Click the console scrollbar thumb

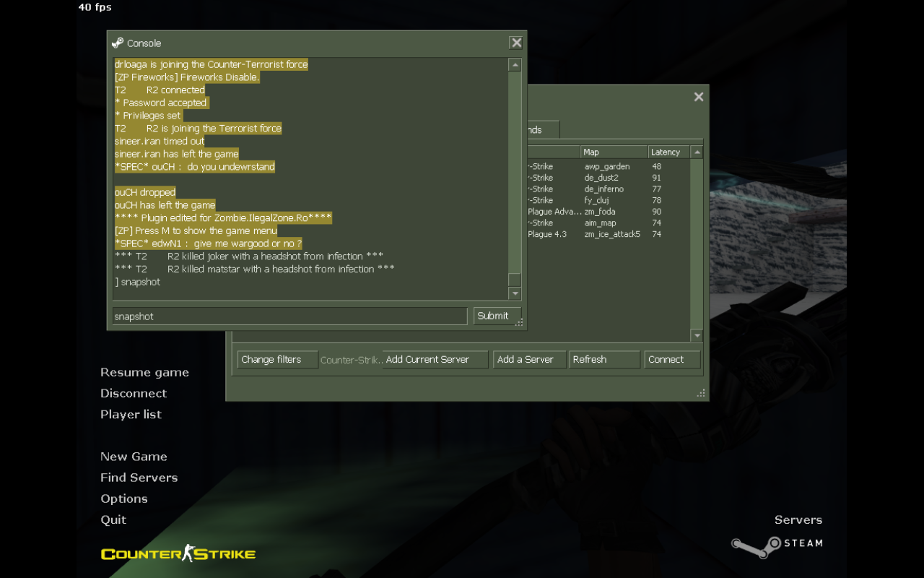(x=515, y=280)
